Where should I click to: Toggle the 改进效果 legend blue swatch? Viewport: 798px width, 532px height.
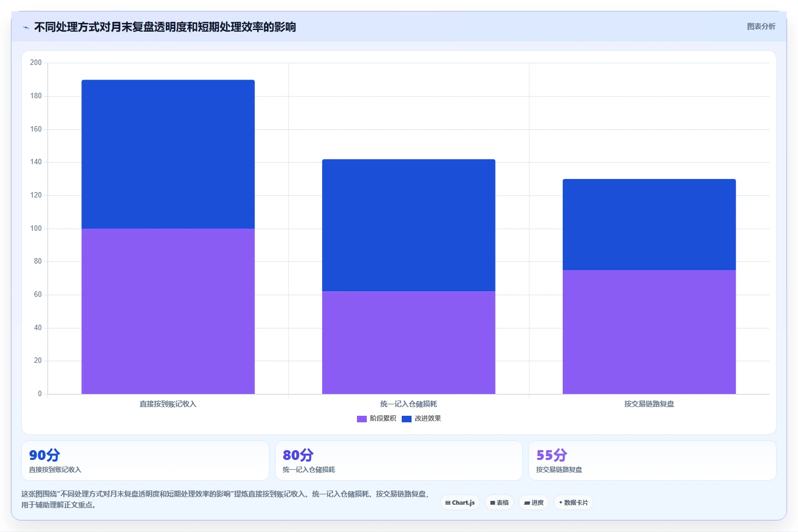point(407,419)
